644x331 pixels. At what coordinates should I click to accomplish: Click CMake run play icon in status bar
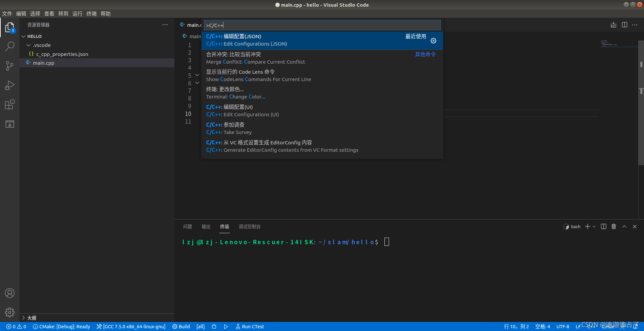(226, 327)
